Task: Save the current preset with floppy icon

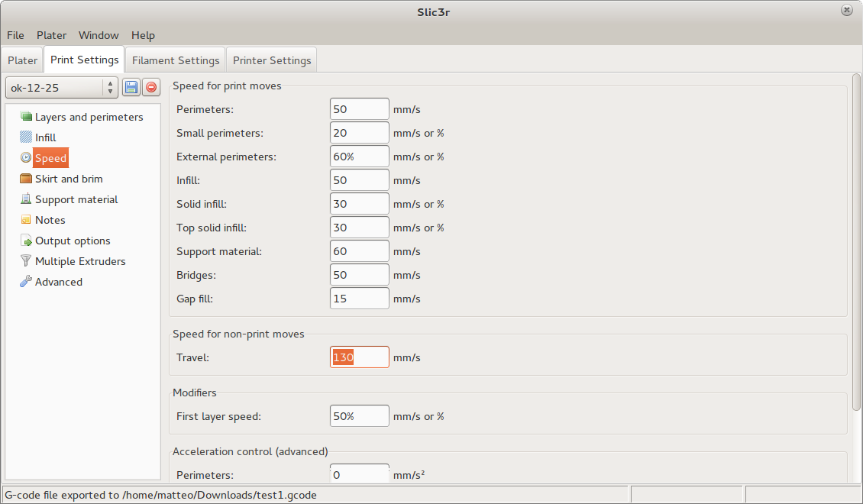Action: (131, 87)
